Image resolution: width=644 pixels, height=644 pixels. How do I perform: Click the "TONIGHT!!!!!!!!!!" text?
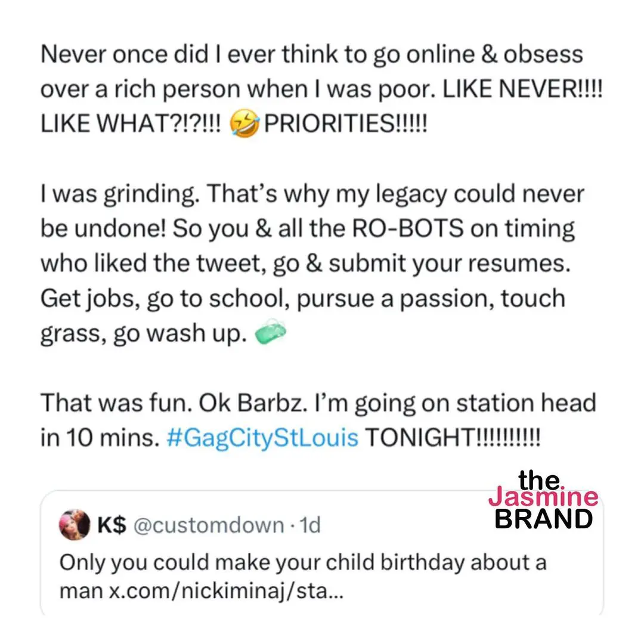coord(451,438)
